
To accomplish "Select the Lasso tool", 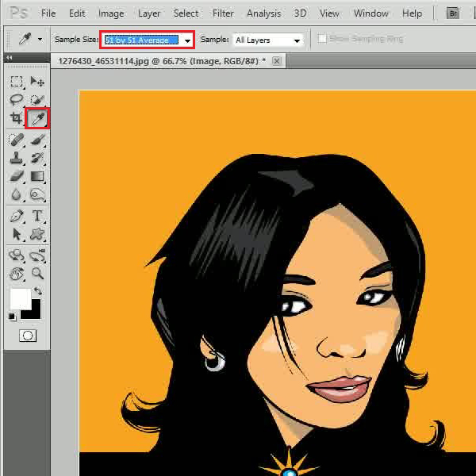I will click(x=17, y=100).
